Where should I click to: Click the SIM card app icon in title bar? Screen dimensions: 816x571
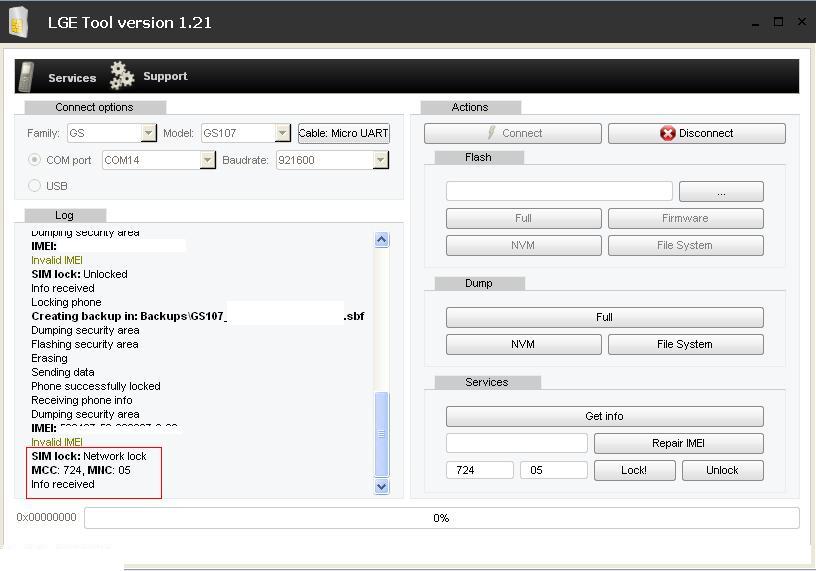(x=18, y=21)
